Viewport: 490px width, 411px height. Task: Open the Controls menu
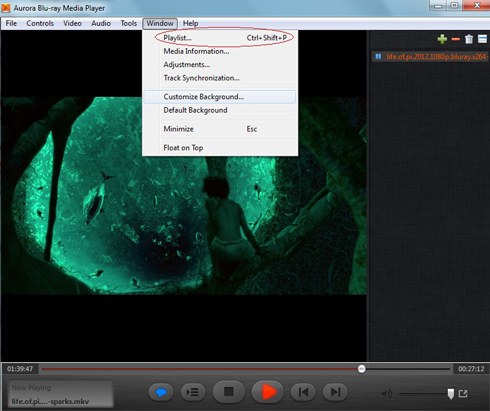pos(40,23)
